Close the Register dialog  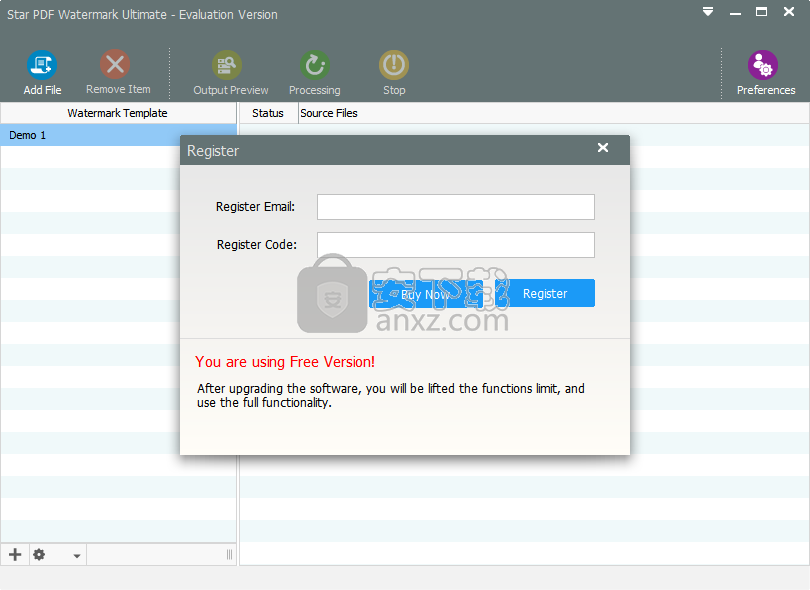(x=603, y=148)
